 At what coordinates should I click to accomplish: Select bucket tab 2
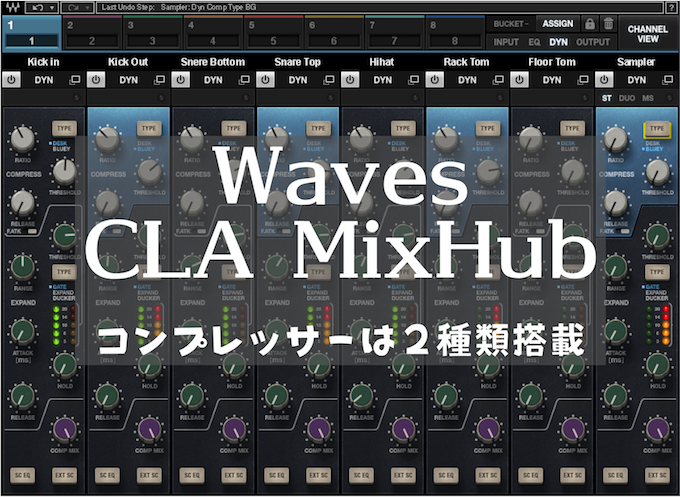coord(92,33)
